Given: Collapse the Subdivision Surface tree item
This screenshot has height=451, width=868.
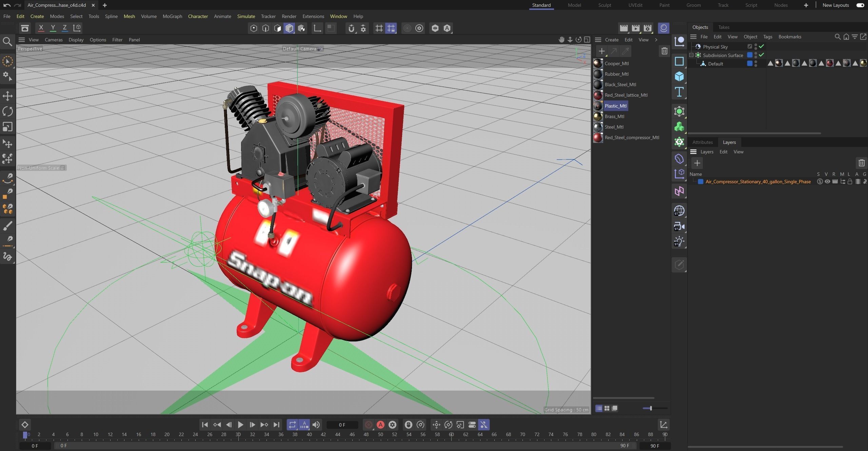Looking at the screenshot, I should pyautogui.click(x=691, y=55).
